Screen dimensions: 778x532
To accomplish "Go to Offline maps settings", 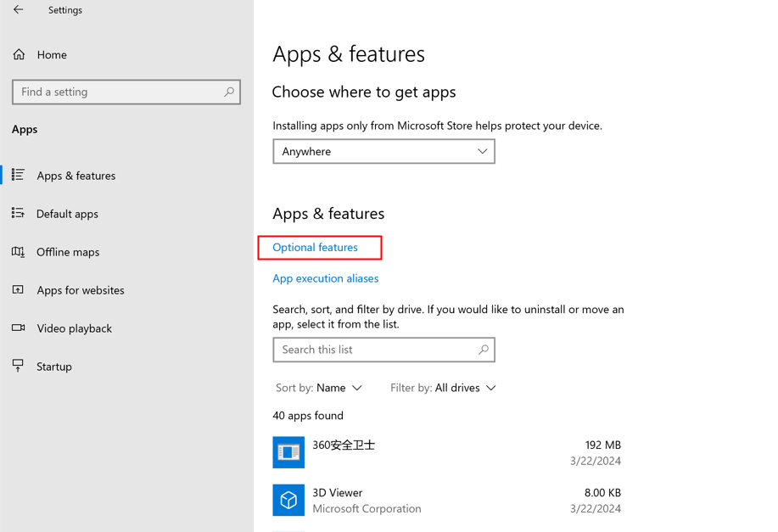I will point(68,252).
